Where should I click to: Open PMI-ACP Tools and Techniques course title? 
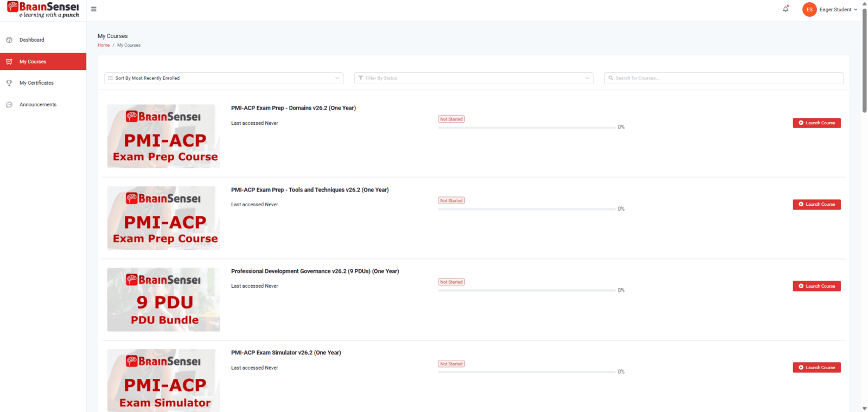[x=310, y=190]
